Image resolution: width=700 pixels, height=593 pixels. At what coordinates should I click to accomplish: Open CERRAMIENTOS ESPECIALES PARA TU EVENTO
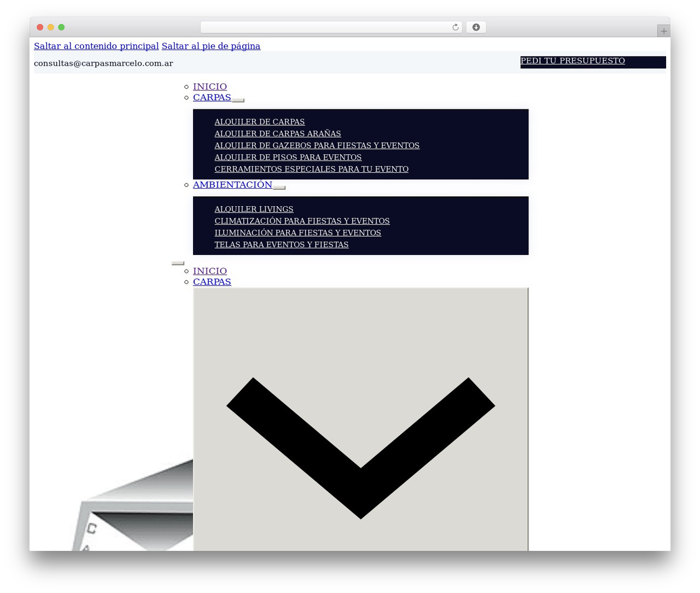[312, 169]
